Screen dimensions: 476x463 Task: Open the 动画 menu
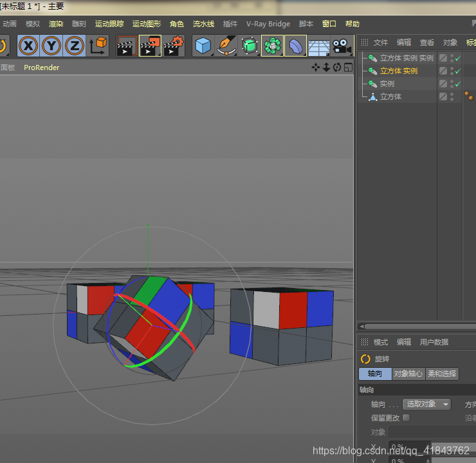click(x=10, y=24)
